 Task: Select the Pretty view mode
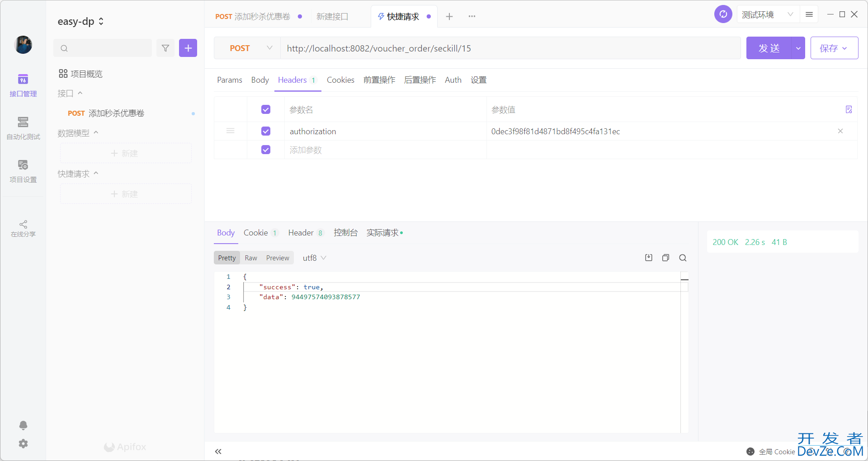click(x=227, y=258)
